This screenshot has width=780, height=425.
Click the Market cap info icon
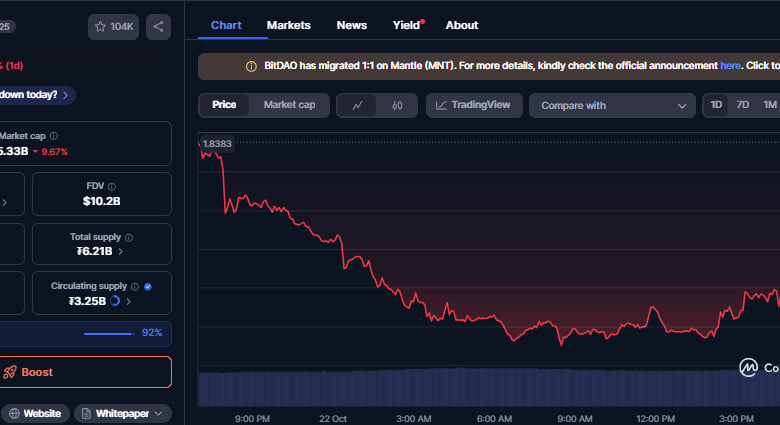pos(54,136)
